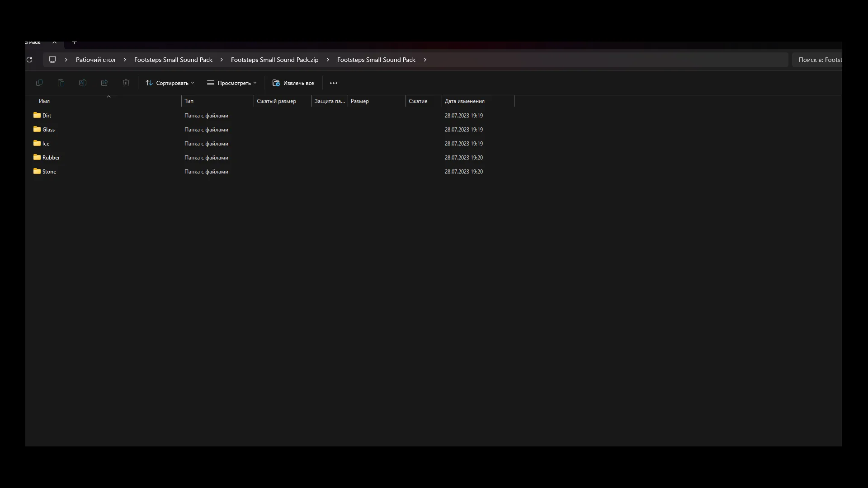Click the copy icon in toolbar
This screenshot has width=868, height=488.
click(x=39, y=83)
